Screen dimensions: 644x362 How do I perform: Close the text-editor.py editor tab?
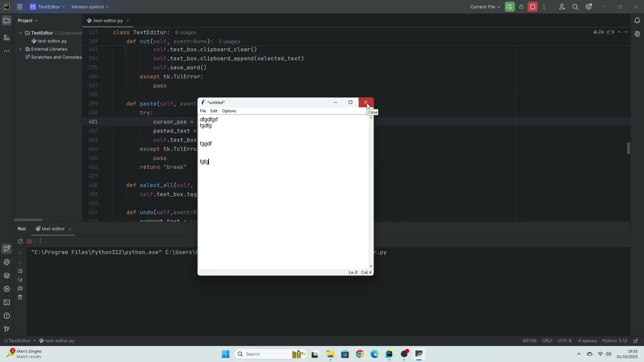point(128,21)
